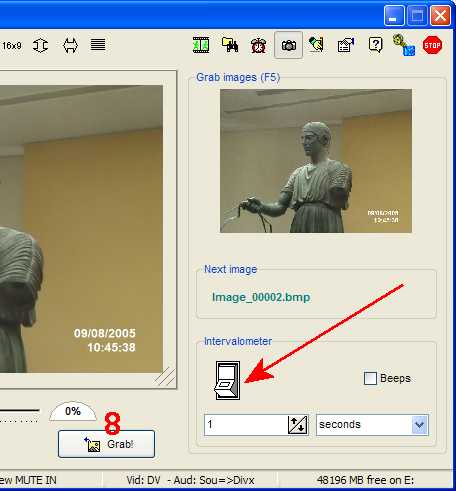The height and width of the screenshot is (491, 456).
Task: Open the red alarm clock scheduler
Action: [x=258, y=45]
